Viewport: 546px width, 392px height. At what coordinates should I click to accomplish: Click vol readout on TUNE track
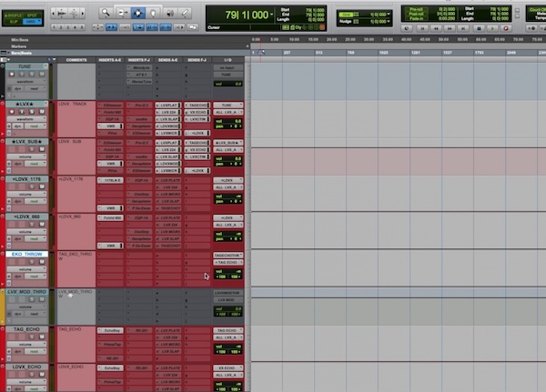coord(228,84)
